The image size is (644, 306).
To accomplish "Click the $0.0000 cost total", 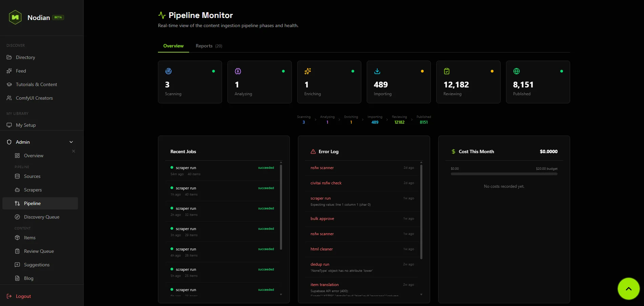I will [x=548, y=151].
